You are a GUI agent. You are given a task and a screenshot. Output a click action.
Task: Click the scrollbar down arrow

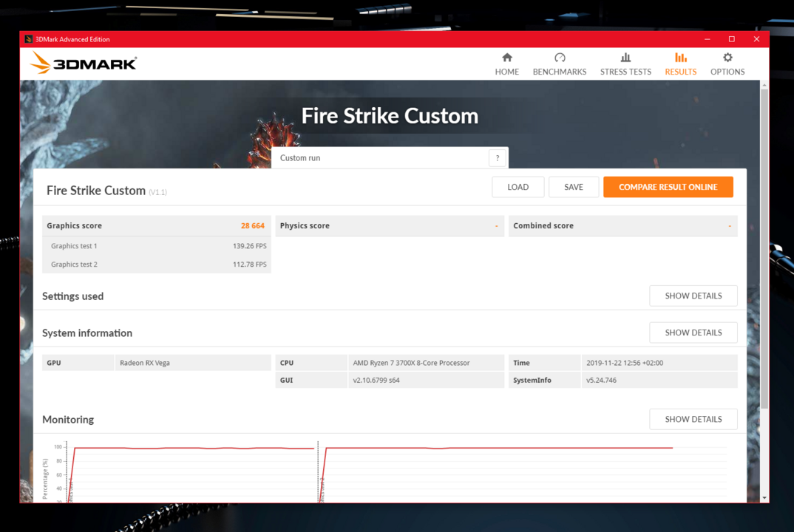coord(764,498)
